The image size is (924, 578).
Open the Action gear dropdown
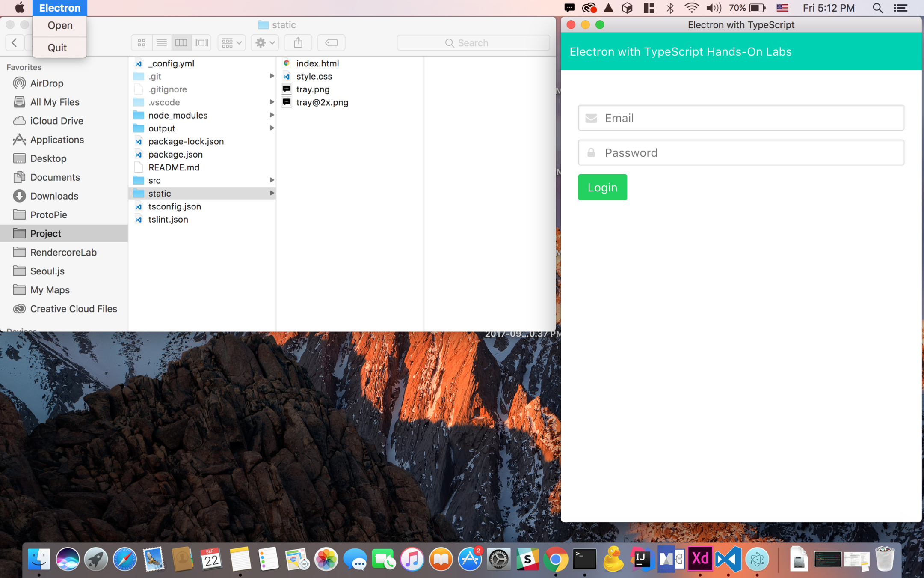265,43
